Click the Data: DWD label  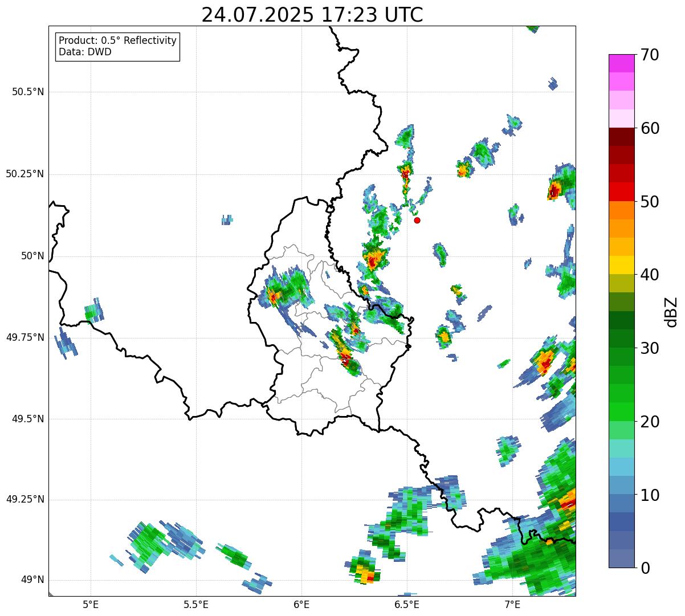(85, 52)
